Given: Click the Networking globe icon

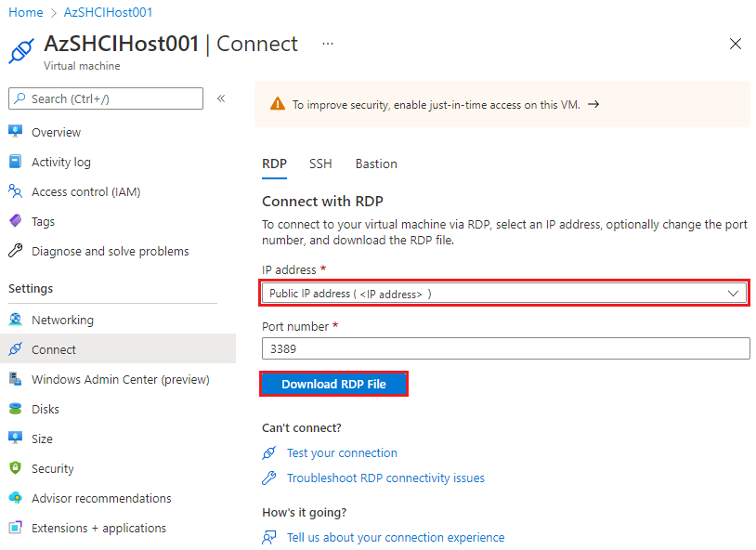Looking at the screenshot, I should pos(16,320).
